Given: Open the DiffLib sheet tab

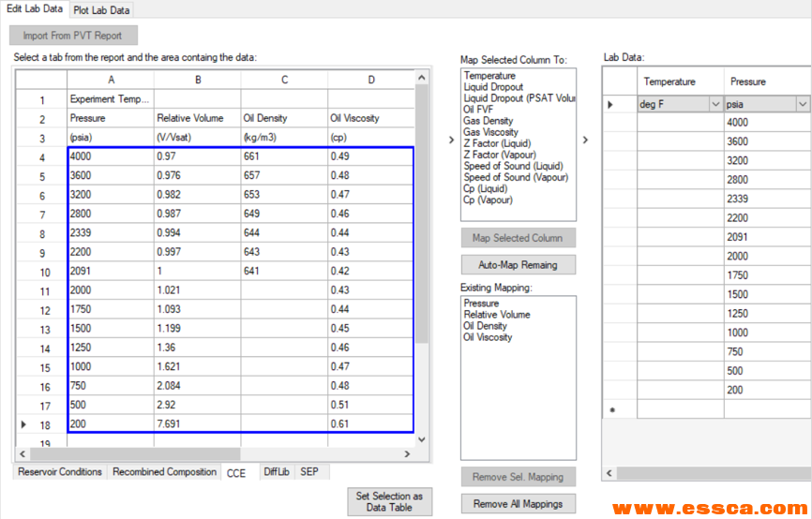Looking at the screenshot, I should click(x=276, y=472).
